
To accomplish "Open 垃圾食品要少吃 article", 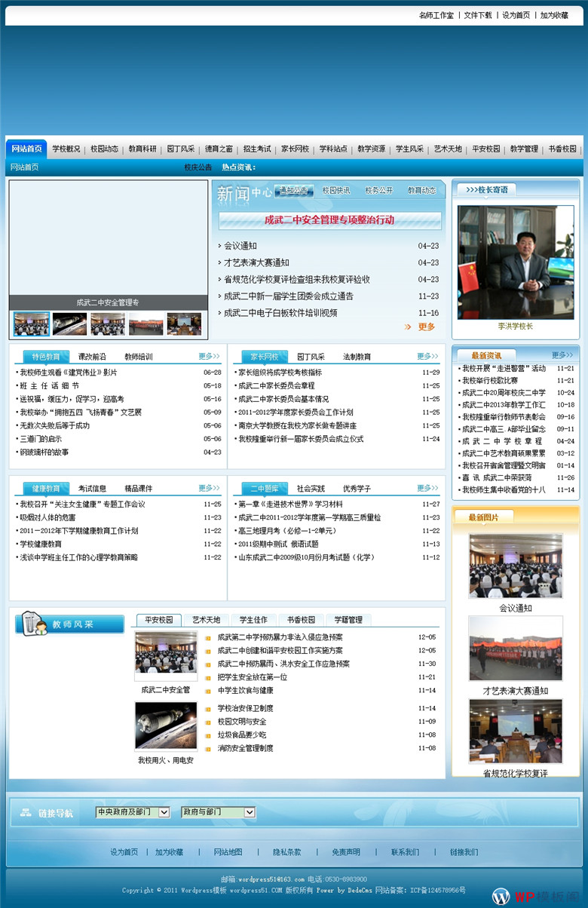I will [241, 735].
